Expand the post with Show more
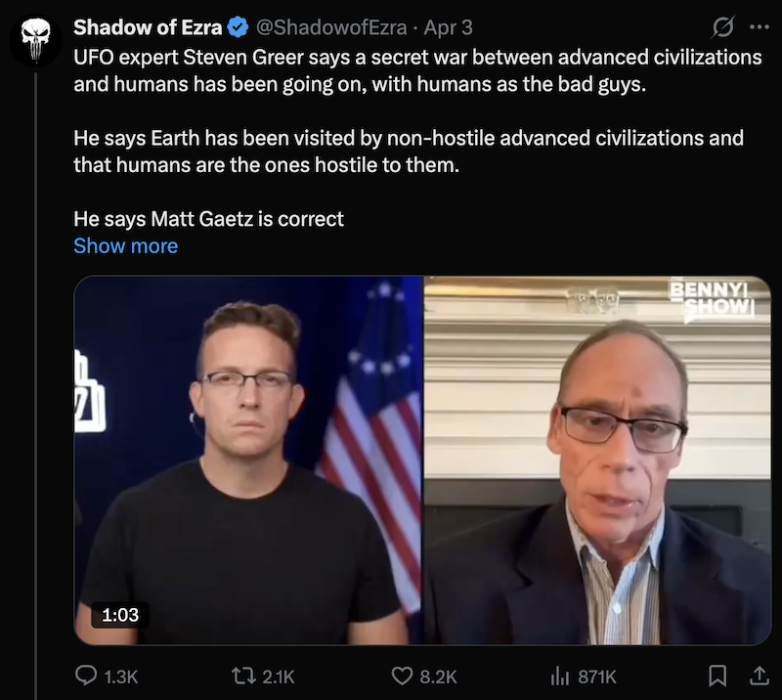782x700 pixels. [125, 245]
